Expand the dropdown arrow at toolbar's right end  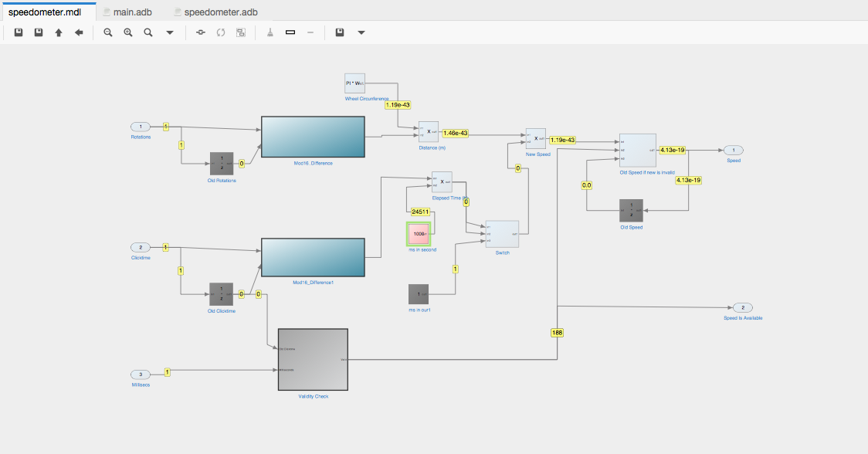361,32
